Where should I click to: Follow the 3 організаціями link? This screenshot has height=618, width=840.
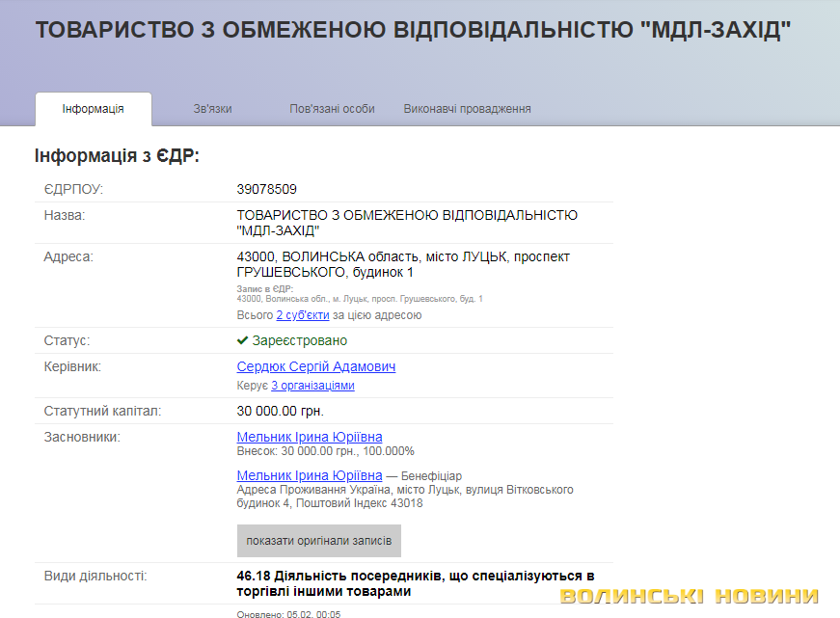[x=312, y=386]
